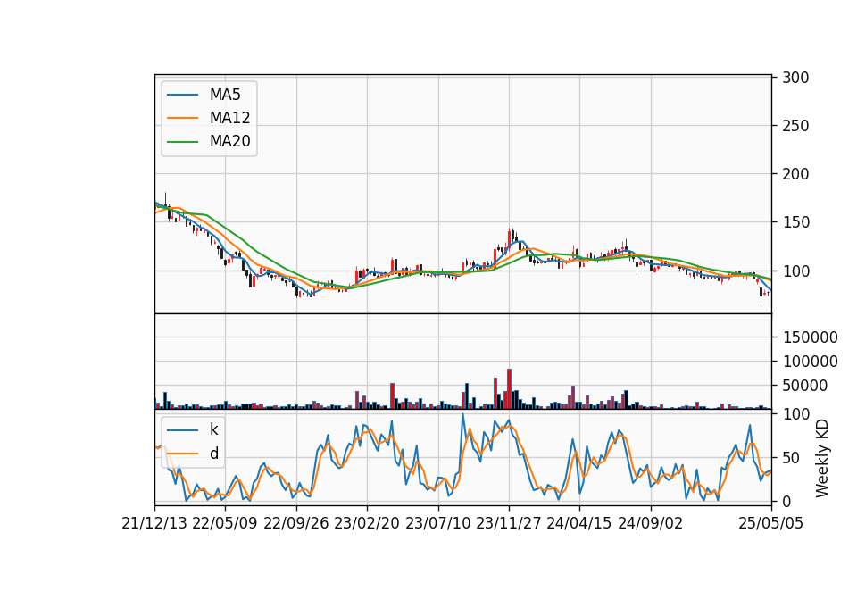Click the 22/09/26 date label
Screen dimensions: 857x616
click(295, 523)
